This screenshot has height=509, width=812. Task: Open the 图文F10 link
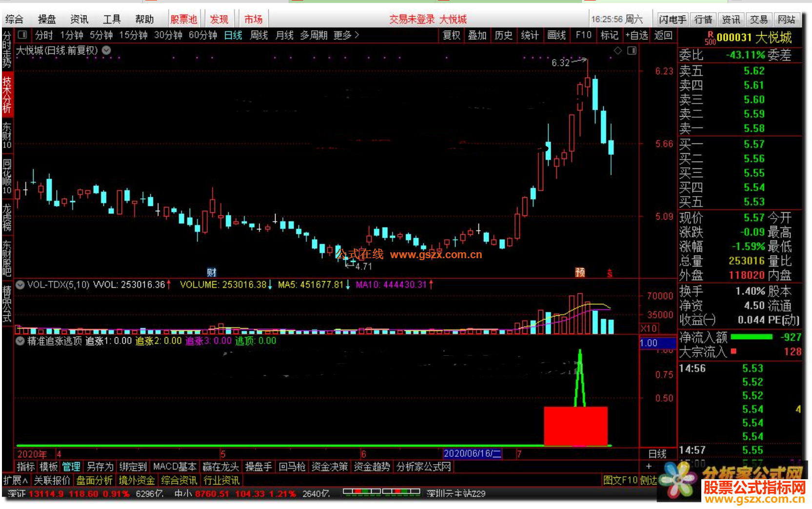pos(620,480)
